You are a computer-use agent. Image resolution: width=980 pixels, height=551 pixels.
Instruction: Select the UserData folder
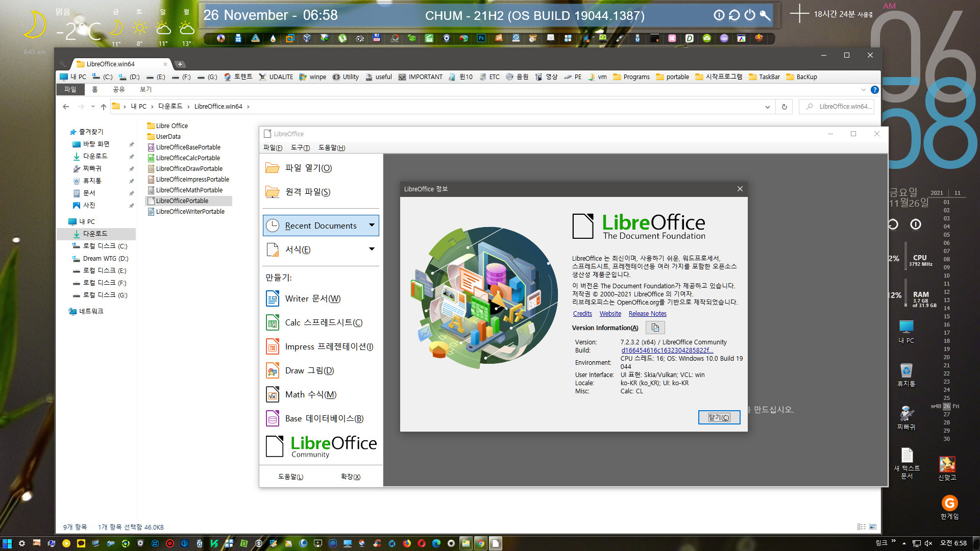tap(164, 137)
